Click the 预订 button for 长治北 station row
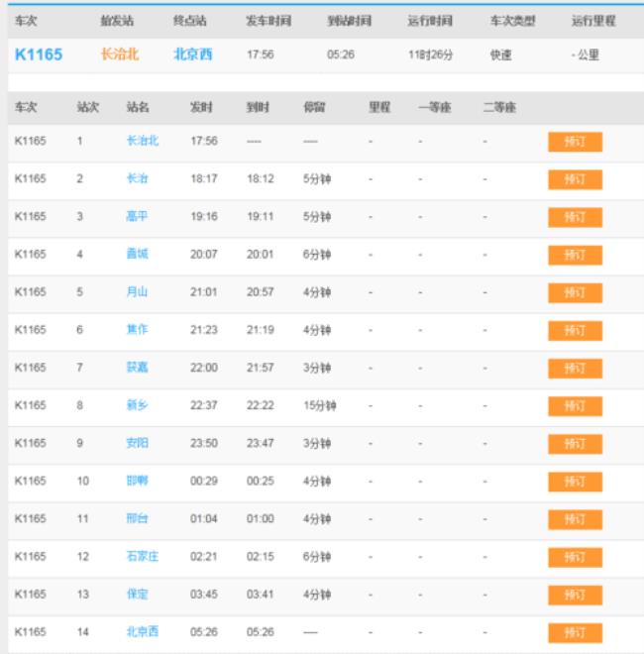Screen dimensions: 644x654 (575, 142)
